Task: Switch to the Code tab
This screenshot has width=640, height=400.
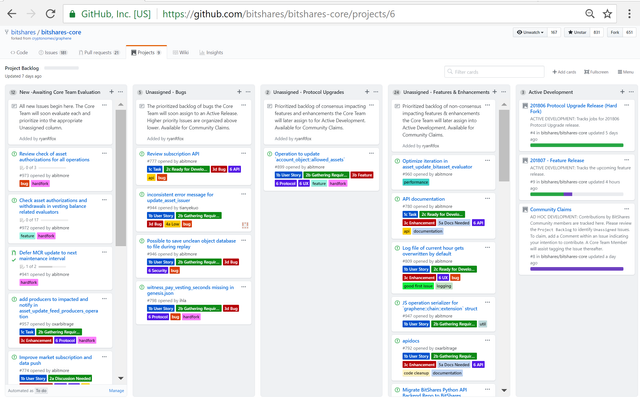Action: pos(19,52)
